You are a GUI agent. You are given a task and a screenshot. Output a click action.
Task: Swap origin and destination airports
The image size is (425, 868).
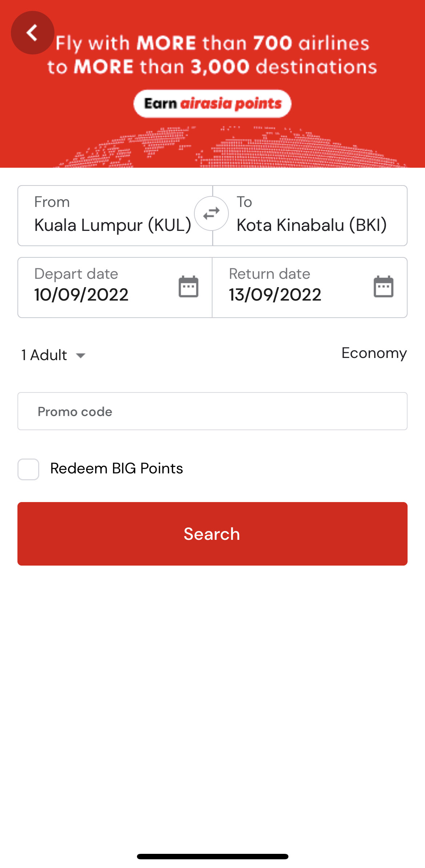[211, 213]
